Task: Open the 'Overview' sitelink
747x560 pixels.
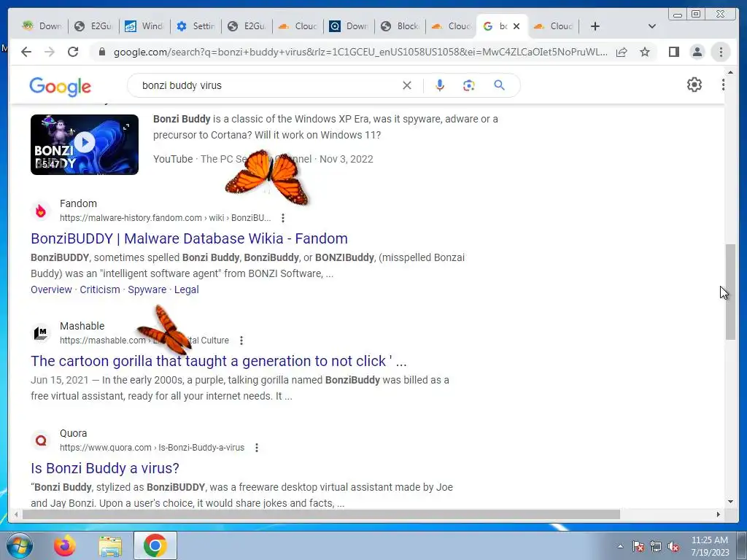Action: click(x=52, y=289)
